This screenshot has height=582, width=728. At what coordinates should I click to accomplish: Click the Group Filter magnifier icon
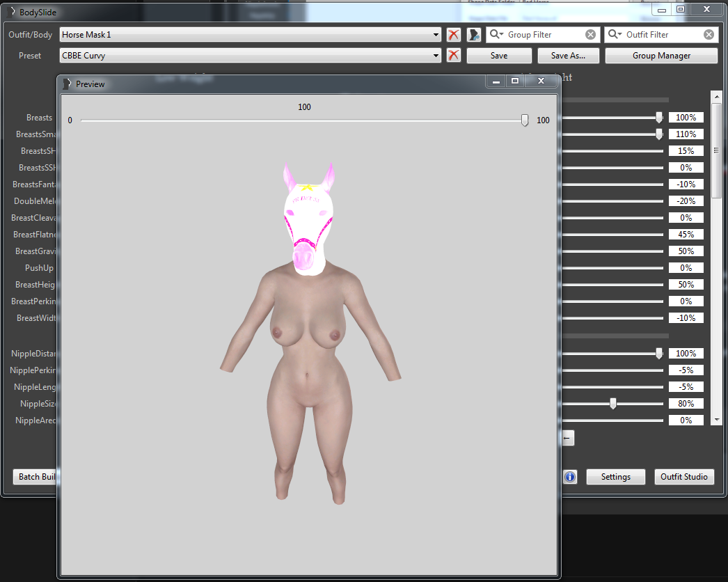496,34
